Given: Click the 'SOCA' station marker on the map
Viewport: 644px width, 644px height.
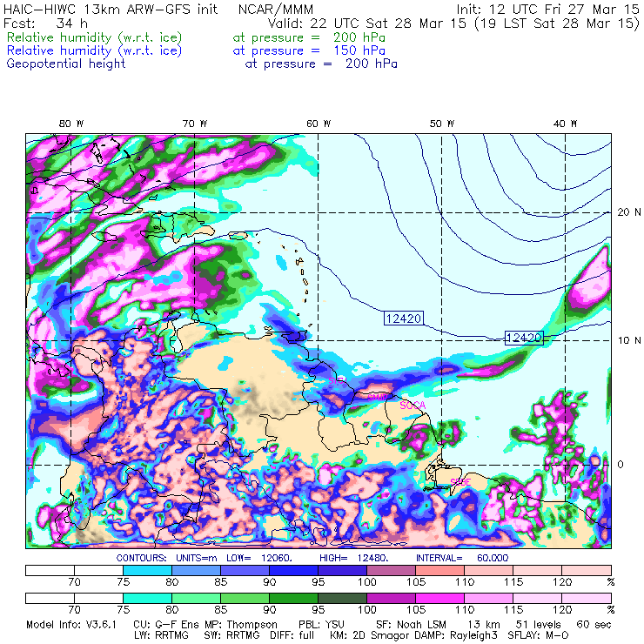Looking at the screenshot, I should pyautogui.click(x=413, y=406).
